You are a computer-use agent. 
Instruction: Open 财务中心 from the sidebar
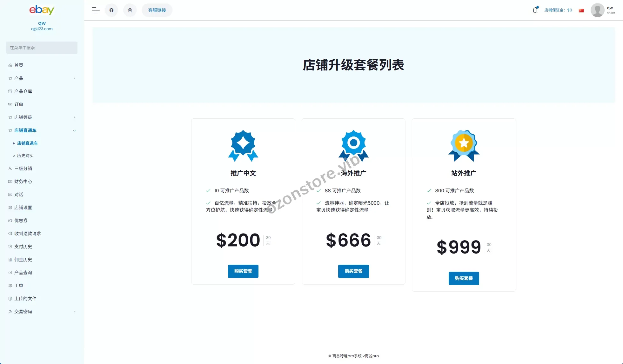(23, 182)
